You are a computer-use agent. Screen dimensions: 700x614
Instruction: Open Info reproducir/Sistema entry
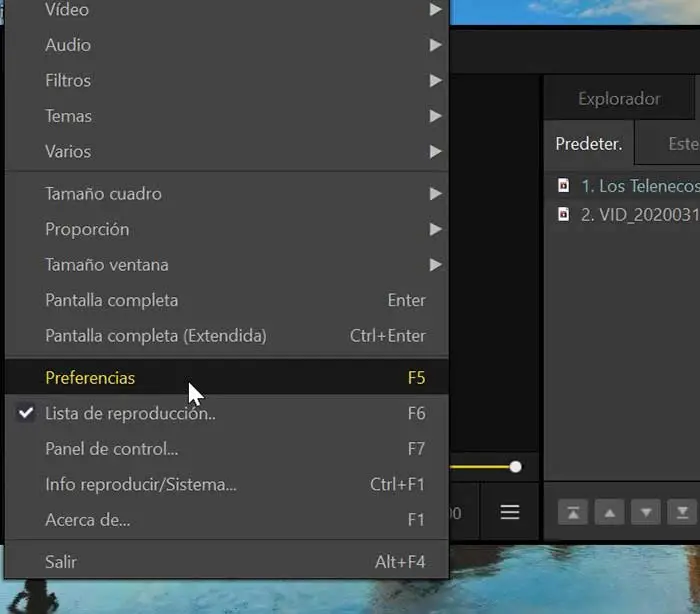226,485
